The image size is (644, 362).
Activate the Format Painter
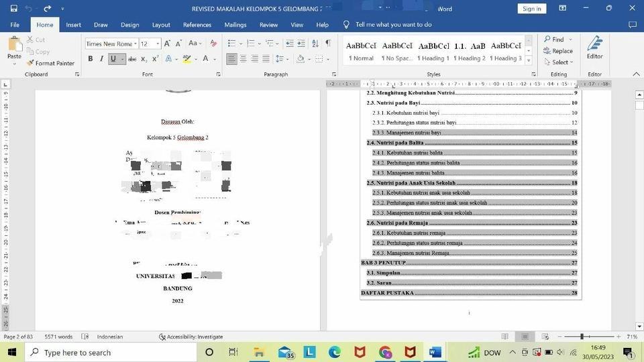(50, 63)
